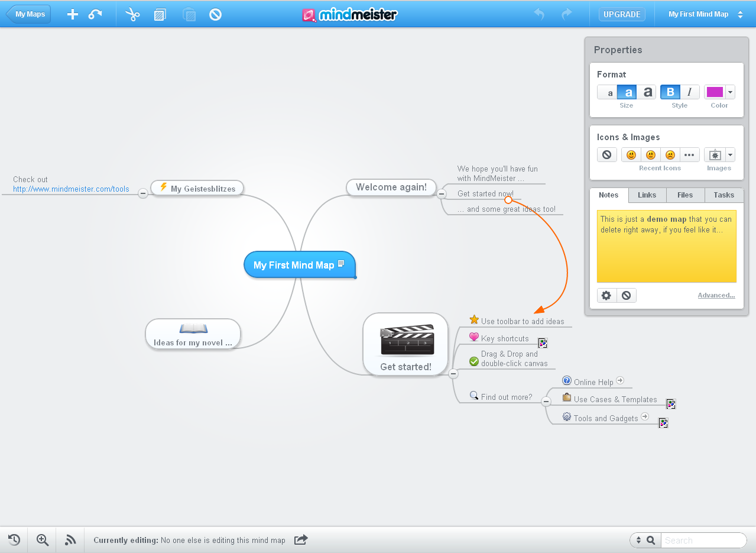756x553 pixels.
Task: Collapse the Get started! branch
Action: (453, 374)
